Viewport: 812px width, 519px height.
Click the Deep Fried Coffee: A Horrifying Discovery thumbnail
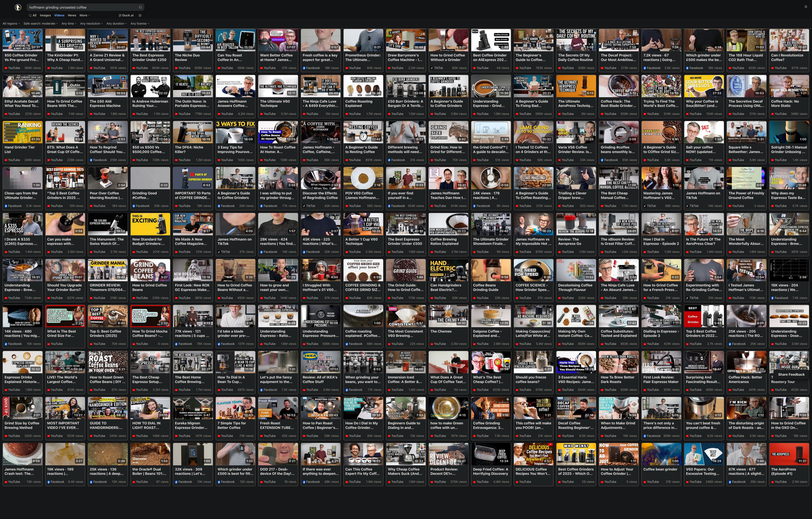(x=491, y=454)
